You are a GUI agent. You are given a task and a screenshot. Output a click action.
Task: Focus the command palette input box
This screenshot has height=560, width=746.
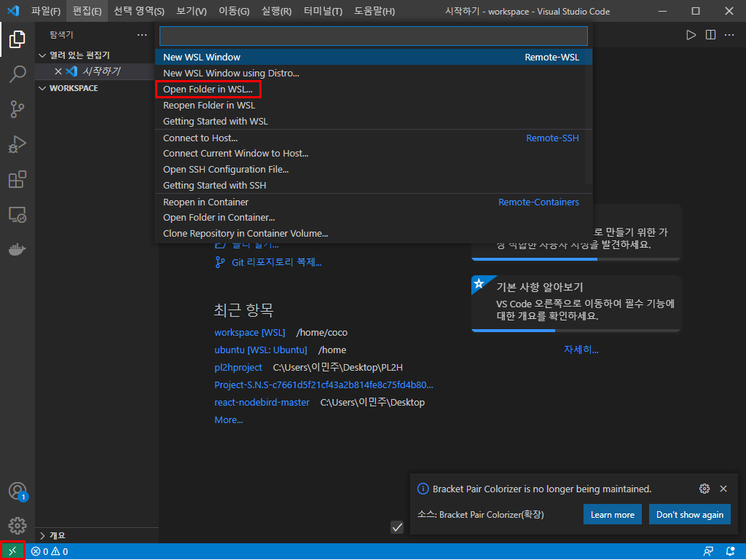coord(374,36)
